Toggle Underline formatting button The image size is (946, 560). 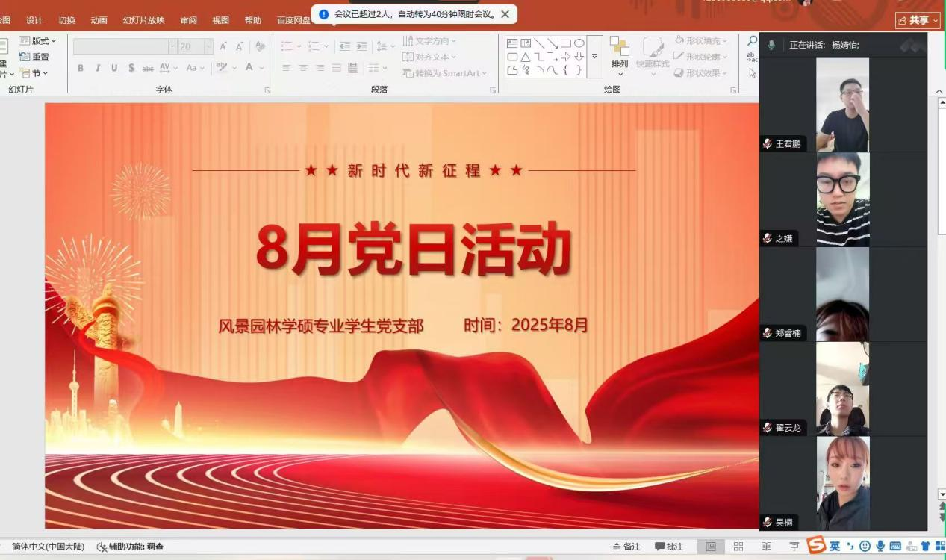(114, 68)
